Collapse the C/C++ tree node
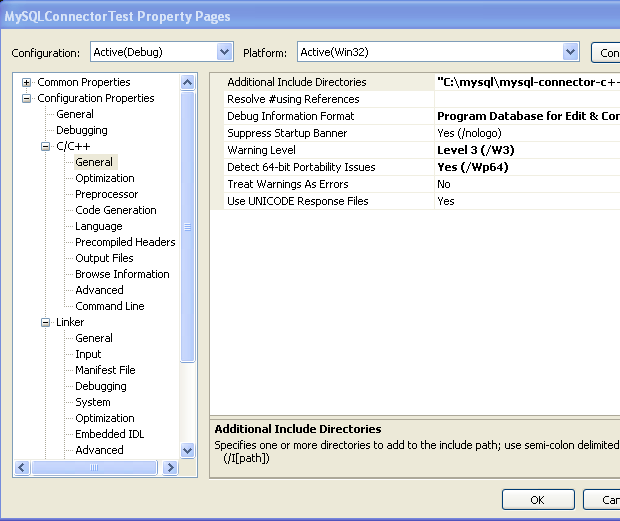 (46, 146)
